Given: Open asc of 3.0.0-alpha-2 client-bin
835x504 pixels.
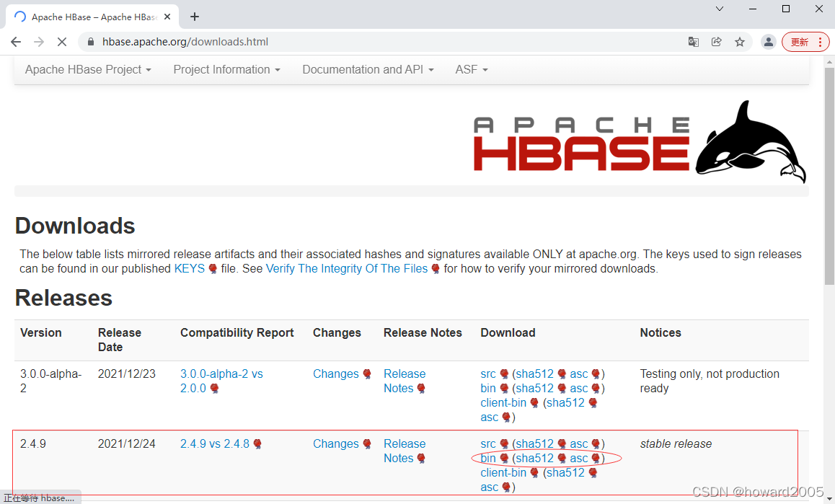Looking at the screenshot, I should point(490,417).
